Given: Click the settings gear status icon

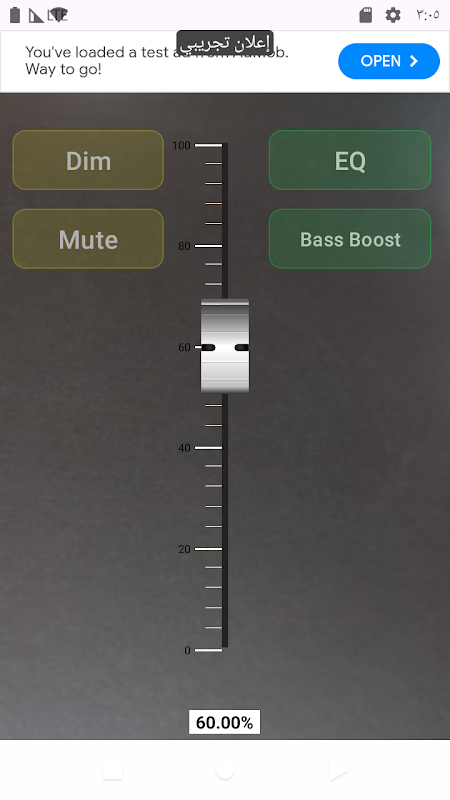Looking at the screenshot, I should [x=393, y=15].
